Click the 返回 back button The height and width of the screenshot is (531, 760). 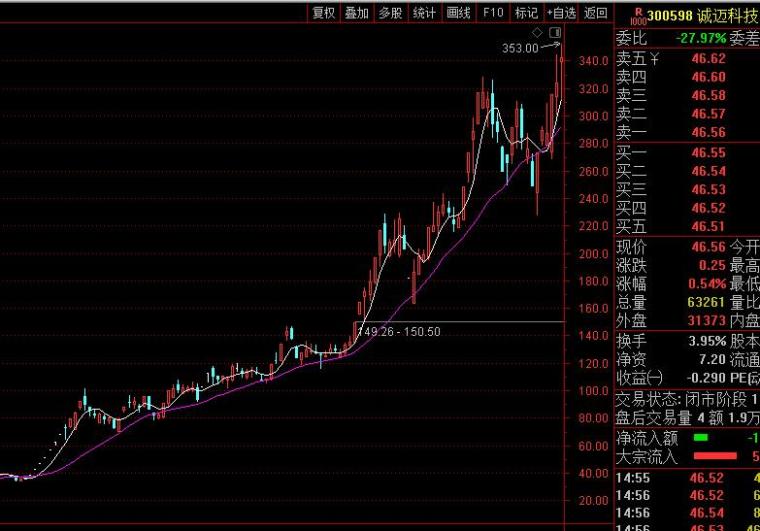(x=596, y=13)
